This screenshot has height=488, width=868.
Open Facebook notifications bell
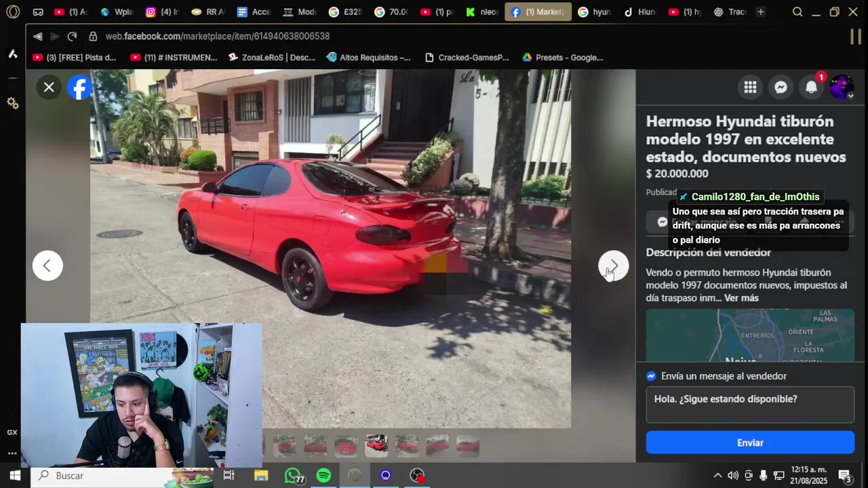click(811, 87)
